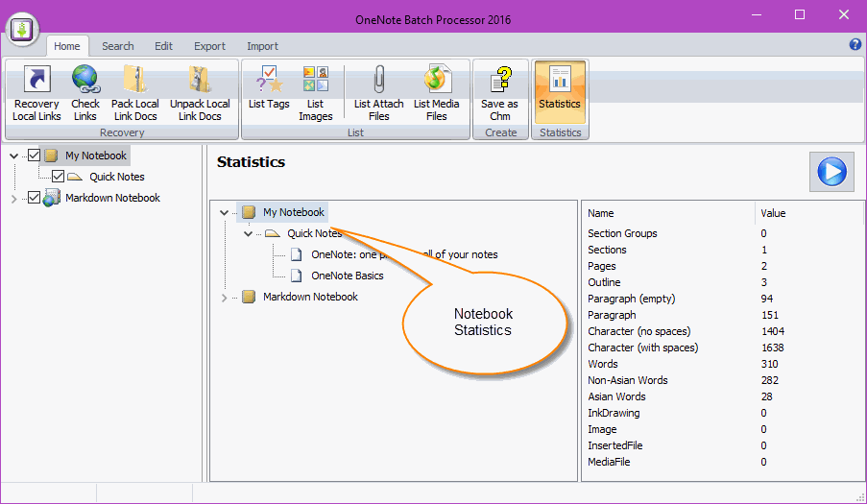Select the Section Groups row
The height and width of the screenshot is (504, 867).
coord(722,233)
